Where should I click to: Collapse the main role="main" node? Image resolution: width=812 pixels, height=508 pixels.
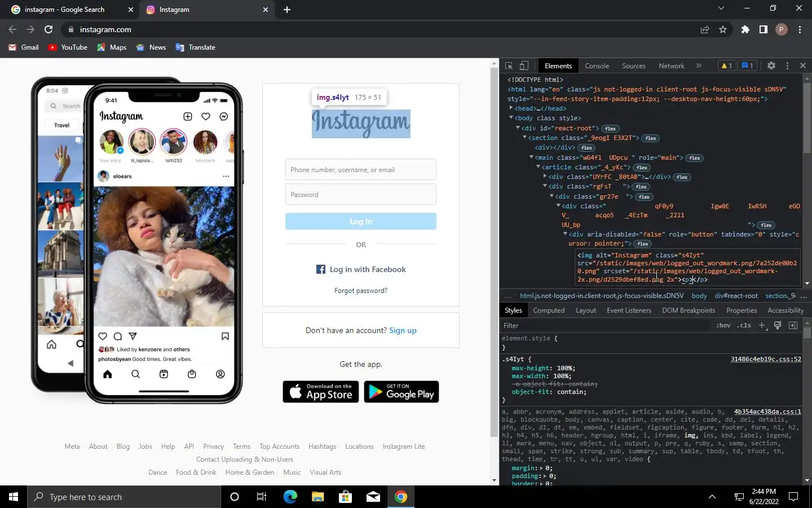(x=531, y=157)
